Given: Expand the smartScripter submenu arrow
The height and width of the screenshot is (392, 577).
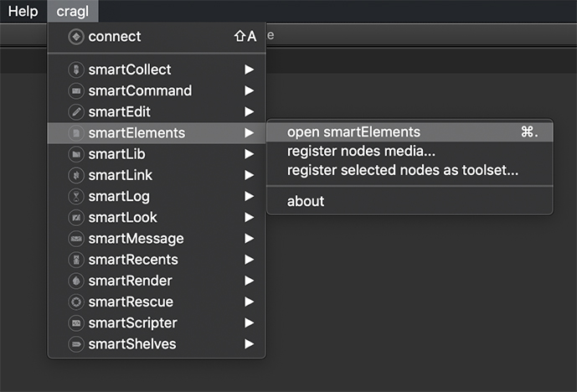Looking at the screenshot, I should click(x=249, y=322).
